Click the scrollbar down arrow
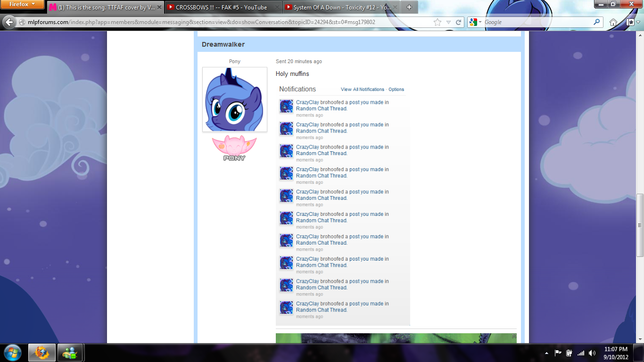644x362 pixels. coord(640,339)
